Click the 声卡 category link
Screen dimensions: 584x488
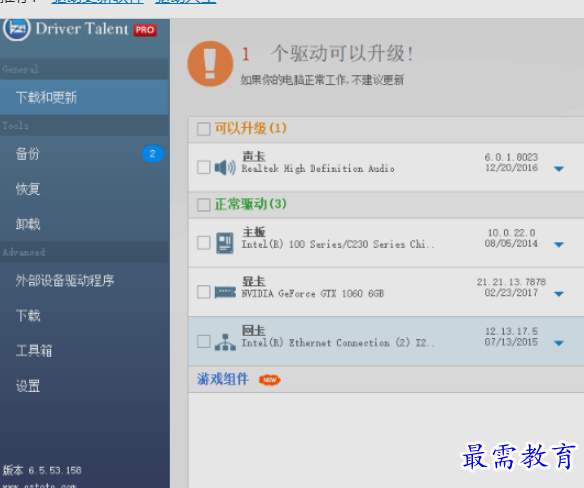[254, 156]
